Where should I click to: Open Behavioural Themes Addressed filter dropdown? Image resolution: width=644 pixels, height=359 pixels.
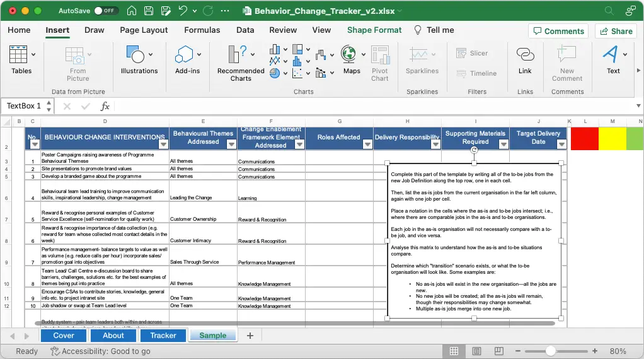[232, 144]
